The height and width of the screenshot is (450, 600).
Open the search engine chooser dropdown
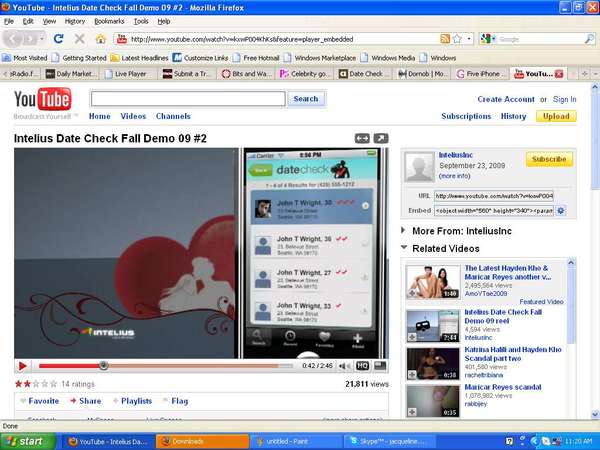pyautogui.click(x=488, y=39)
